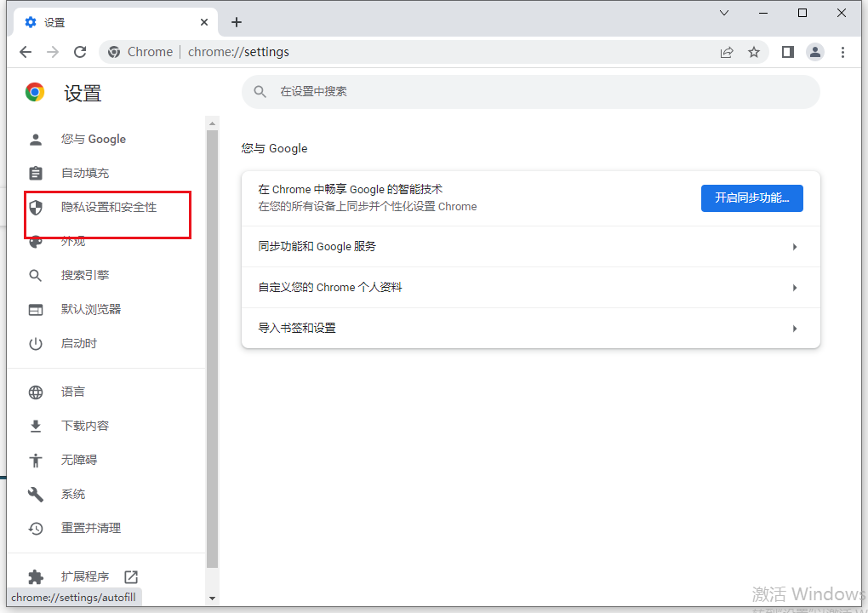Open 自定义您的 Chrome 个人资料 row
This screenshot has height=613, width=868.
pos(530,288)
